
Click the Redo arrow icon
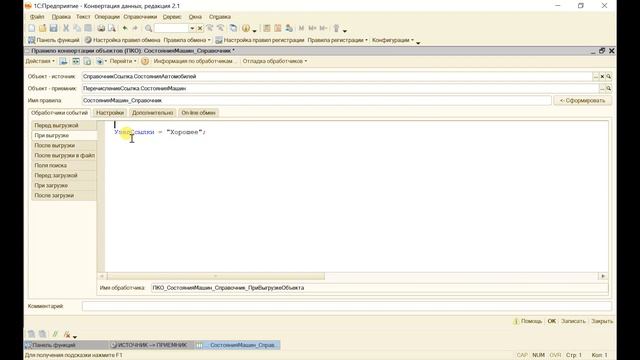coord(136,28)
